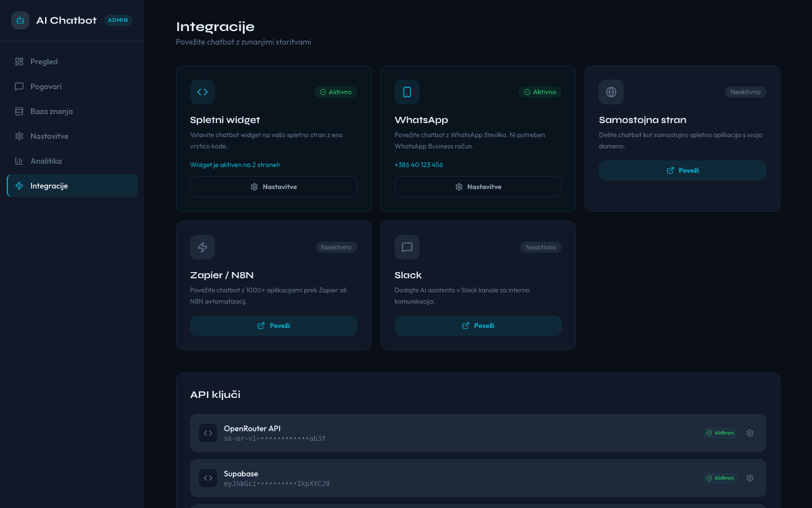812x508 pixels.
Task: Click the Spletni widget code brackets icon
Action: 202,92
